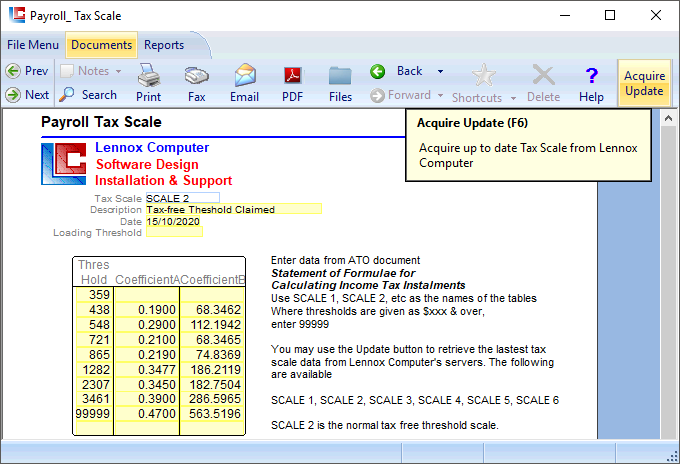Screen dimensions: 680x464
Task: Go to previous record with Prev
Action: tap(27, 71)
